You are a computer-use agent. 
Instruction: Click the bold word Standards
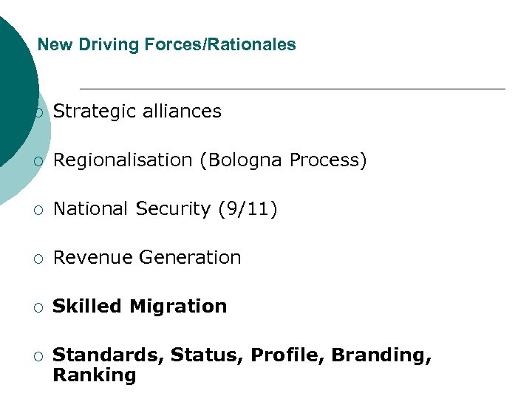coord(108,355)
